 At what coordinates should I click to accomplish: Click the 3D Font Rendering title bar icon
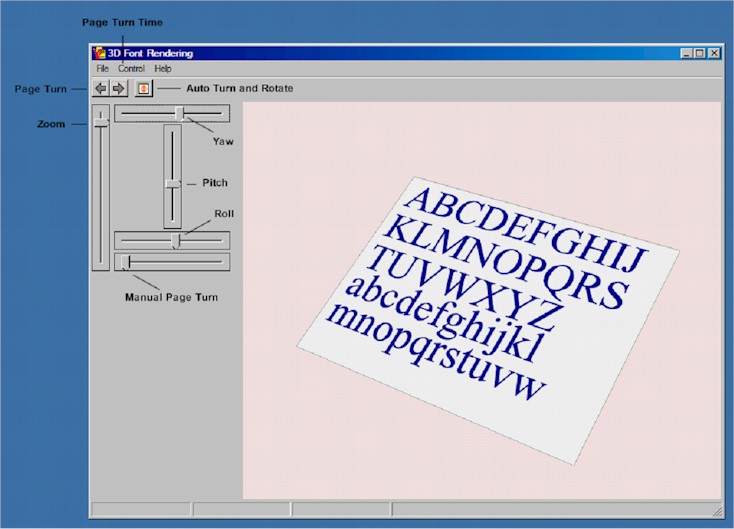tap(99, 53)
